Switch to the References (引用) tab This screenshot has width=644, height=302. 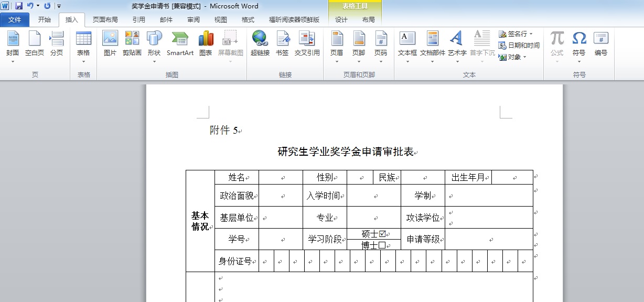pyautogui.click(x=139, y=20)
